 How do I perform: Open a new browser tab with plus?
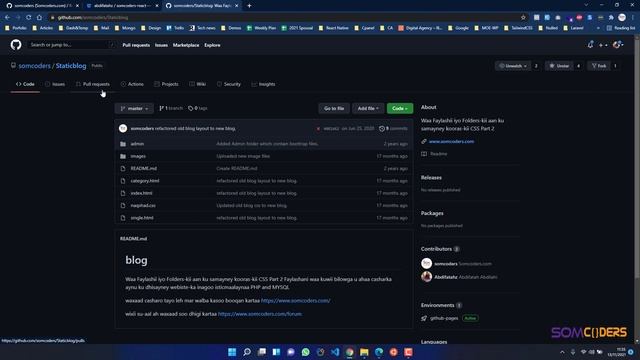249,6
